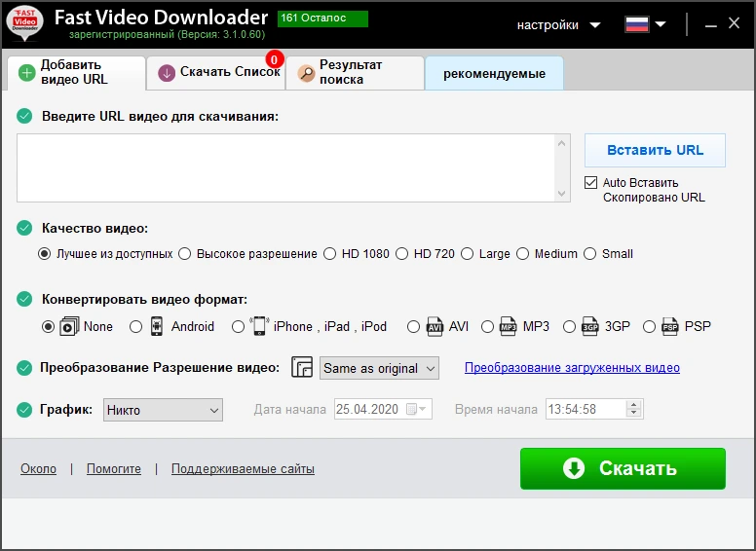Open the Результат поиска tab
This screenshot has width=756, height=551.
355,73
